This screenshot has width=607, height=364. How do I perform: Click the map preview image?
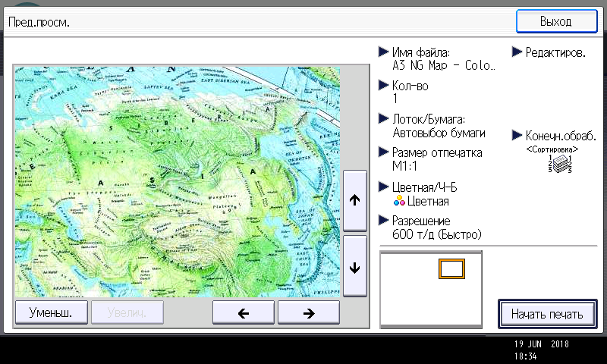tap(178, 182)
